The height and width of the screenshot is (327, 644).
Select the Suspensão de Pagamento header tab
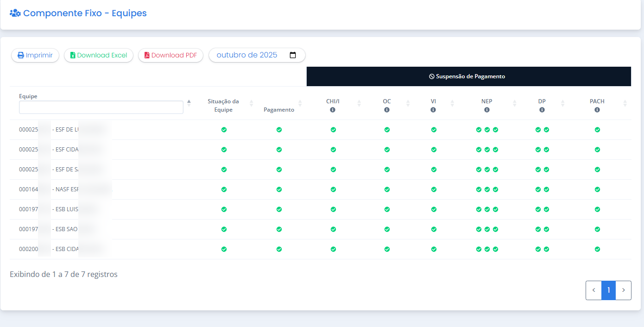click(468, 76)
